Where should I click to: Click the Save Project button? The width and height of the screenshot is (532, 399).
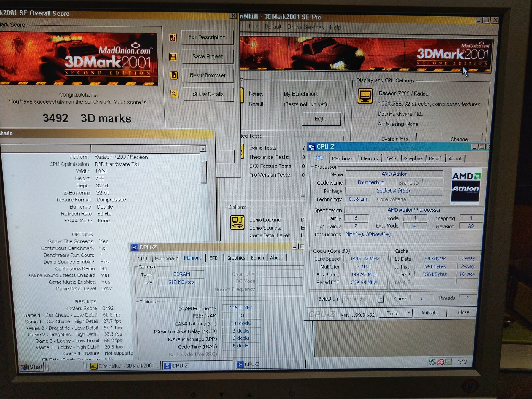(x=207, y=56)
